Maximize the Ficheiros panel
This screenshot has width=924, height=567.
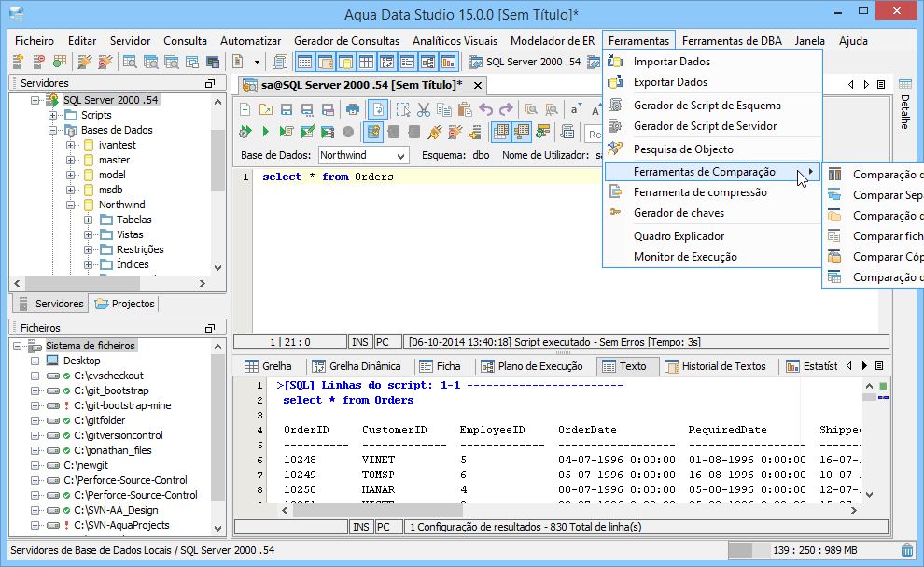coord(209,328)
